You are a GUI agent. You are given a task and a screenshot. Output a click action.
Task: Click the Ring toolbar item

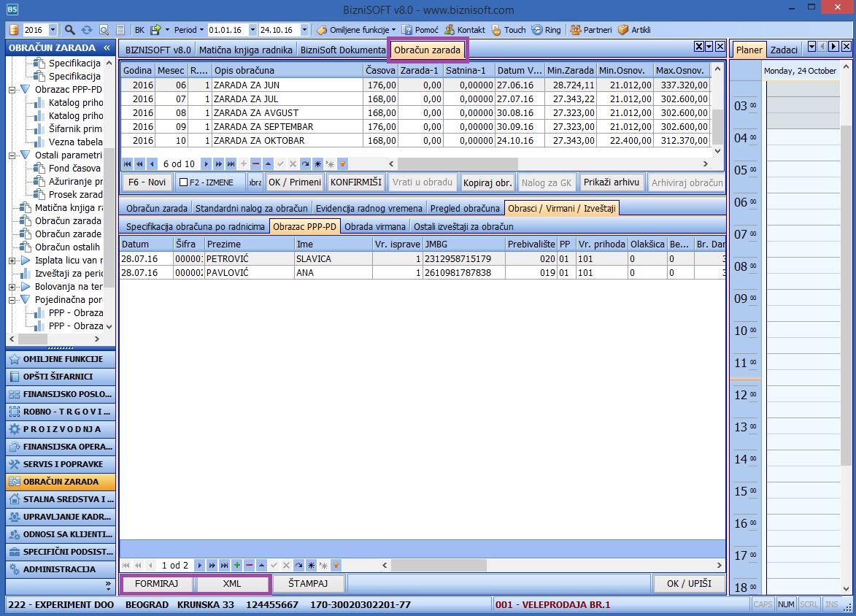click(x=547, y=29)
